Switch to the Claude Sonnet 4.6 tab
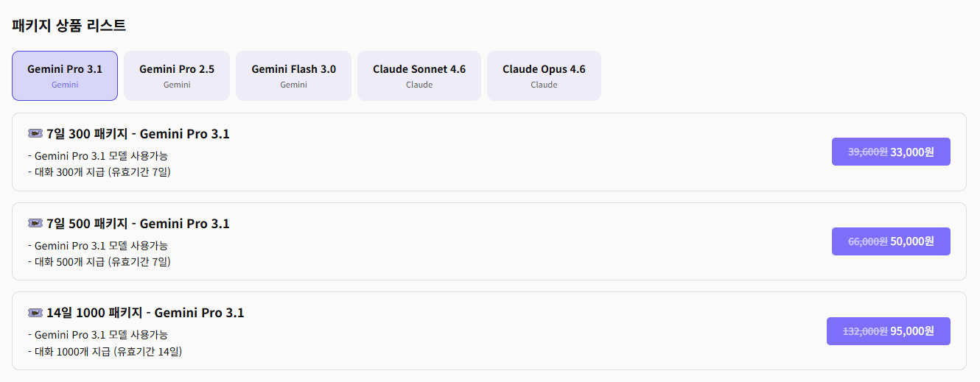Viewport: 980px width, 382px height. coord(419,76)
